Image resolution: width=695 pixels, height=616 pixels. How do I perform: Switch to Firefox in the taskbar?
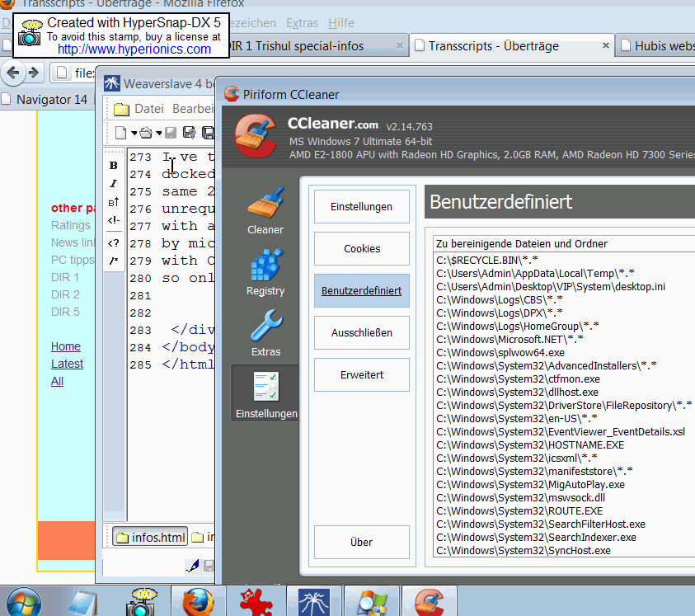198,602
